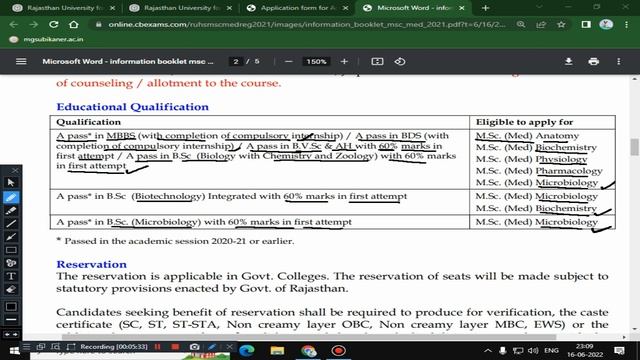Image resolution: width=640 pixels, height=360 pixels.
Task: Select the pen drawing tool
Action: [x=11, y=198]
